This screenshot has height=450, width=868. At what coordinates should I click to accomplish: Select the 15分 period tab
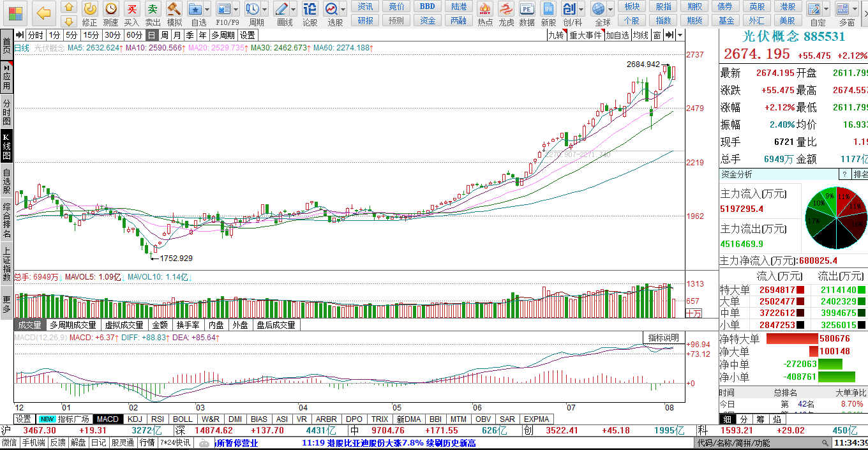[91, 35]
